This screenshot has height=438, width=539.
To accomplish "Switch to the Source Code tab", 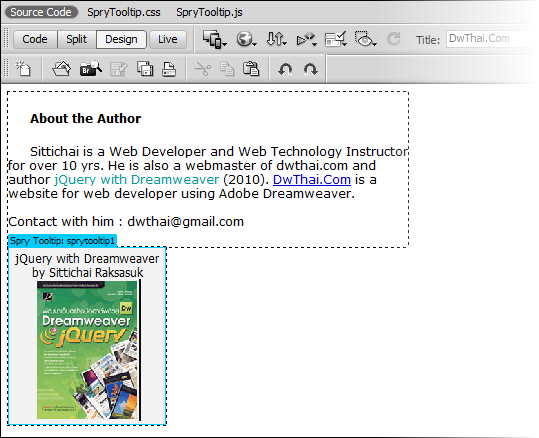I will [41, 12].
